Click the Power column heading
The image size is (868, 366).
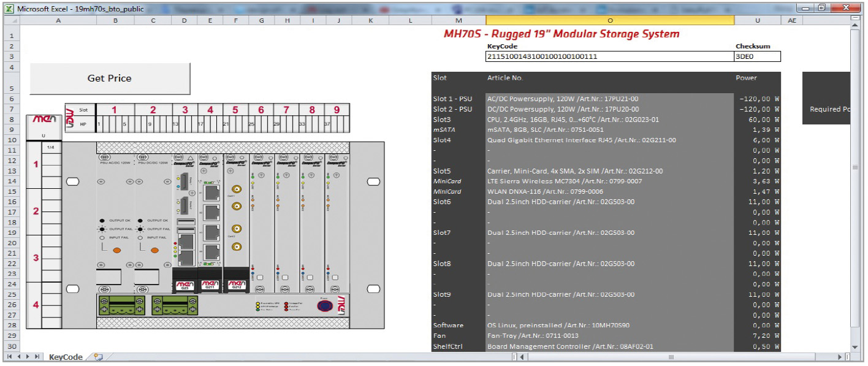coord(746,78)
